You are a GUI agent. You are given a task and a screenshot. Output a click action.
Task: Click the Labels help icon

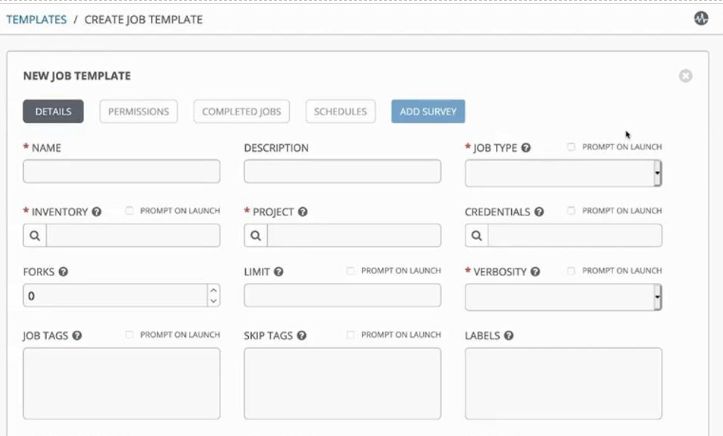click(509, 336)
